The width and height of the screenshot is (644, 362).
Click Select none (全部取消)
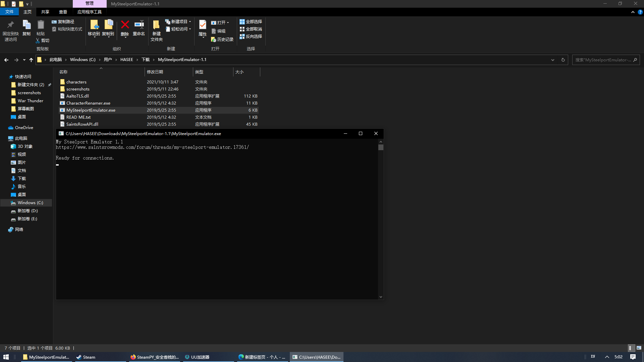point(251,29)
